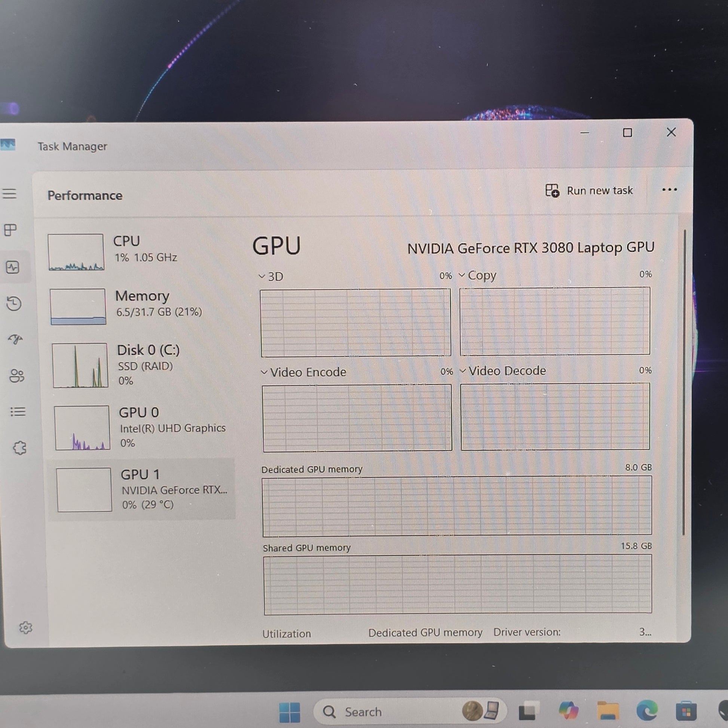
Task: Go to Processes page icon
Action: 10,229
